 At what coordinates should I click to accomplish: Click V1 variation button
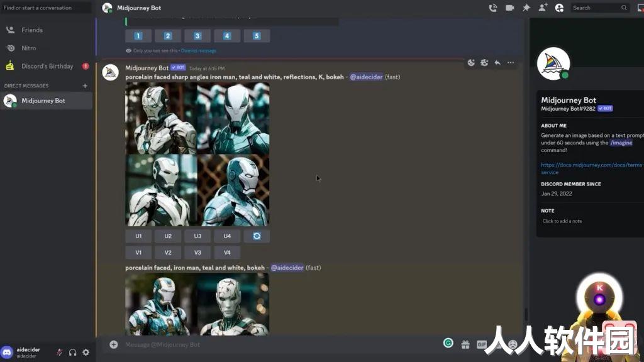pos(138,253)
